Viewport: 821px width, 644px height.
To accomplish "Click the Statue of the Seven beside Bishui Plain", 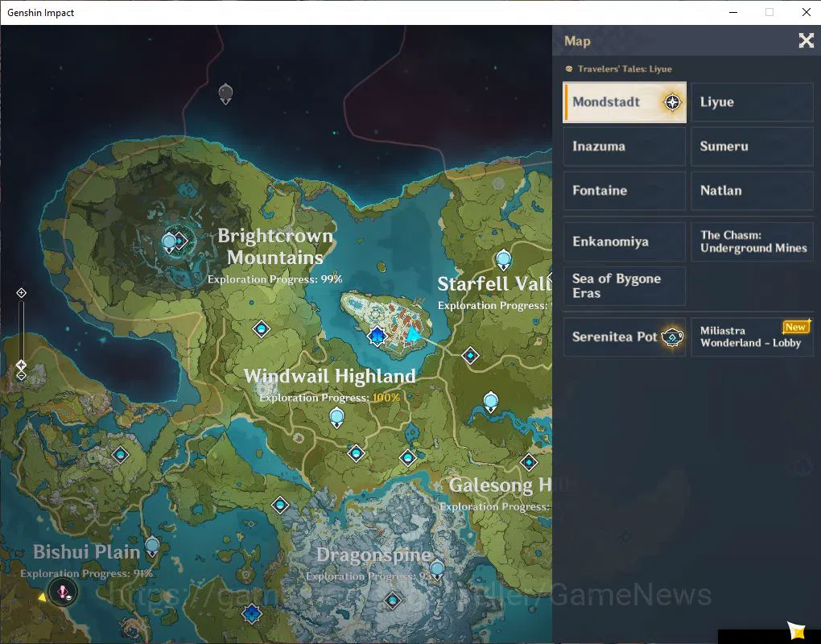I will tap(152, 546).
